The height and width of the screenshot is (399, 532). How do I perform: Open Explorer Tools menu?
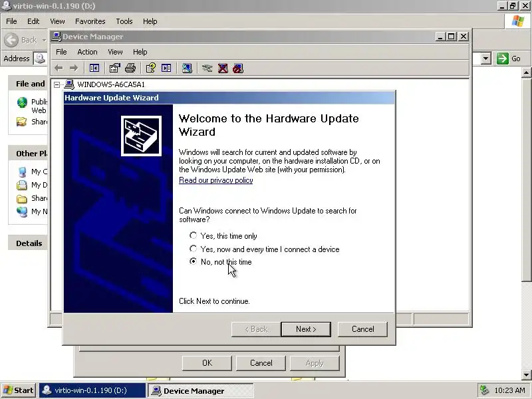(124, 21)
